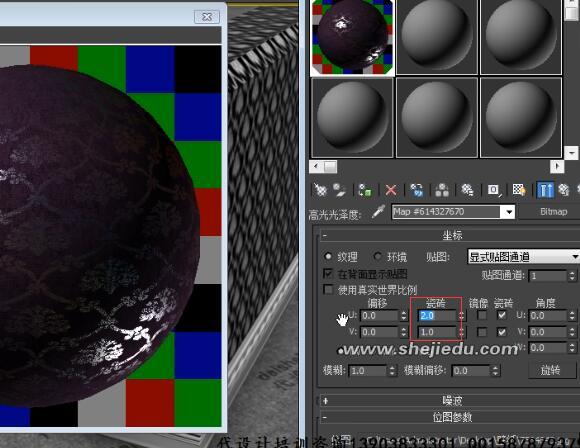Expand the 噪波 rollout
Viewport: 580px width, 448px height.
coord(450,401)
